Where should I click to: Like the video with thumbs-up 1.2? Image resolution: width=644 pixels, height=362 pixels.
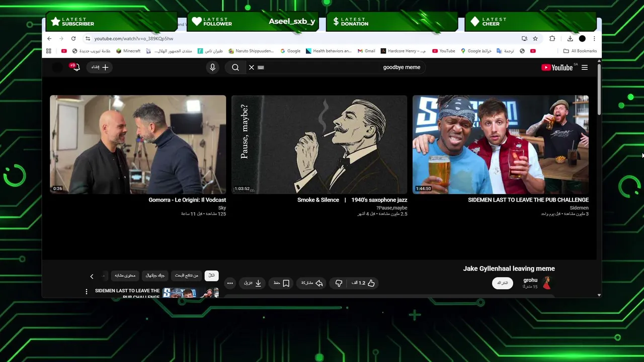tap(363, 283)
